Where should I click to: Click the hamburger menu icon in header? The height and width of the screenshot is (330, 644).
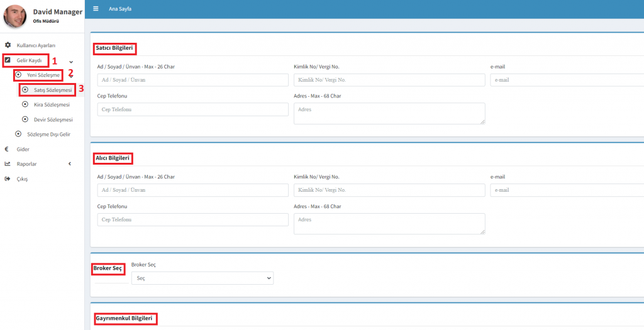pyautogui.click(x=96, y=9)
